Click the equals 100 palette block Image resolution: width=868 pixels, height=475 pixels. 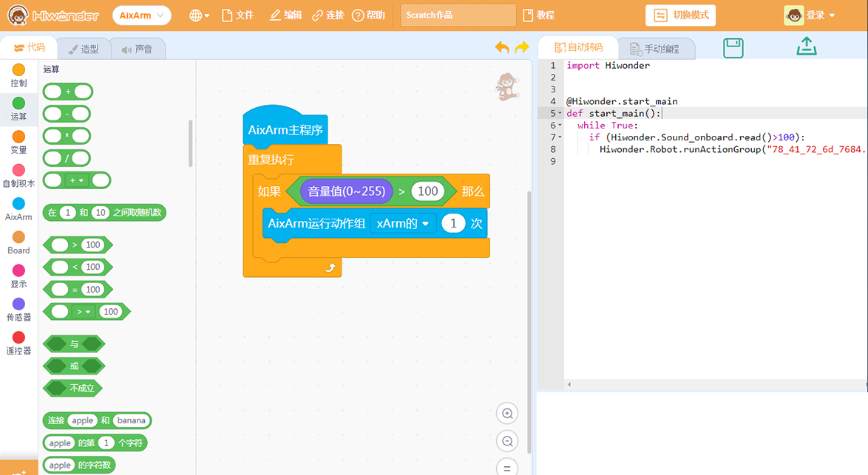pyautogui.click(x=78, y=289)
